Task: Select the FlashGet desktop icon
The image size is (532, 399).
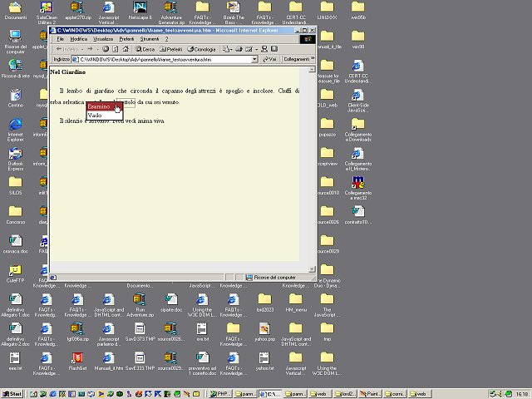Action: coord(77,361)
